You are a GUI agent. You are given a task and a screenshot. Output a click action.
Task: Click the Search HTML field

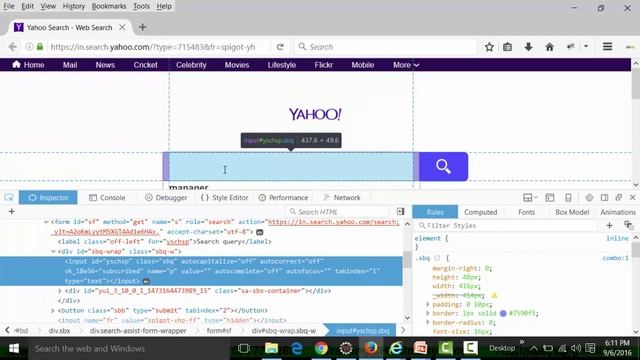click(x=338, y=212)
